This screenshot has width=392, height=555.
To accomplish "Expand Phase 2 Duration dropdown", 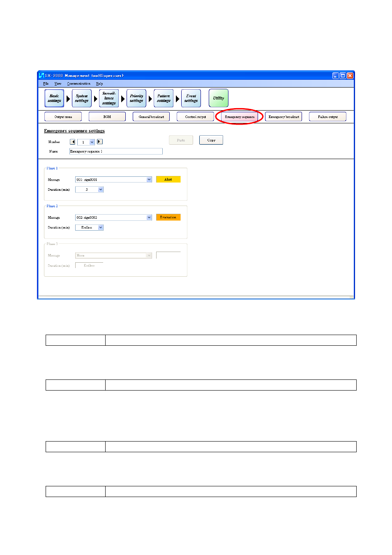I will click(101, 227).
